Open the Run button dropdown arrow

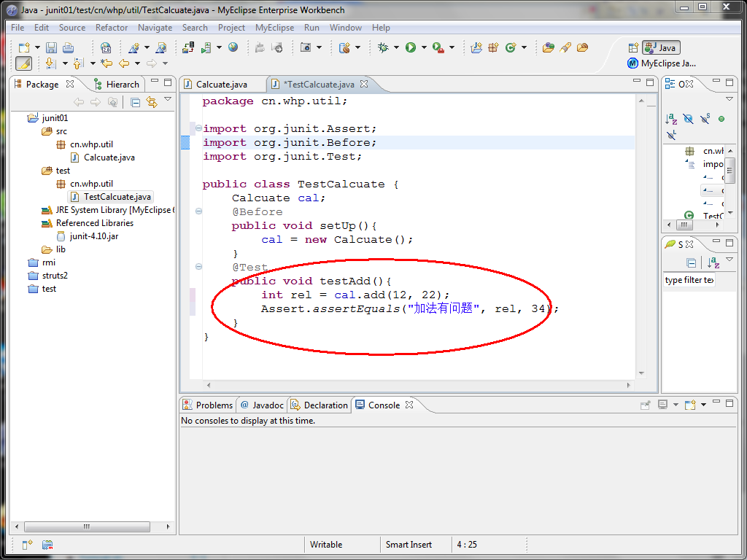coord(424,47)
